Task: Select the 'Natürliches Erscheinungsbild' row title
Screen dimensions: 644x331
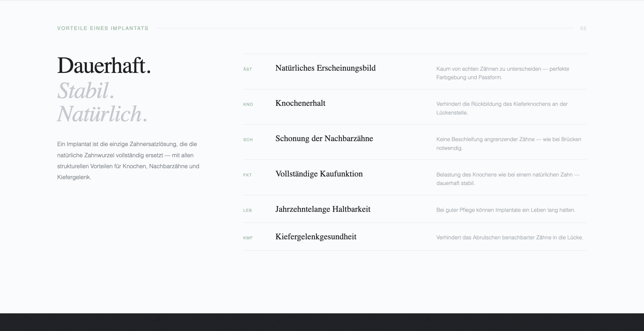Action: [325, 68]
